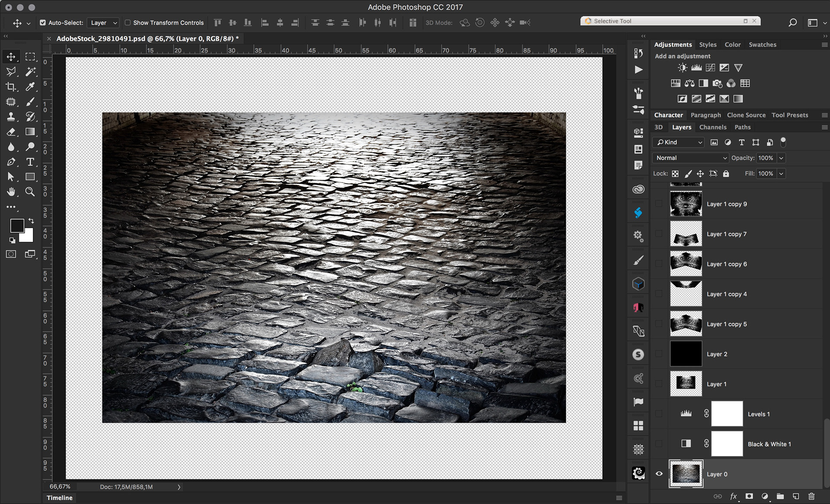Viewport: 830px width, 504px height.
Task: Open the Timeline panel tab
Action: (x=60, y=498)
